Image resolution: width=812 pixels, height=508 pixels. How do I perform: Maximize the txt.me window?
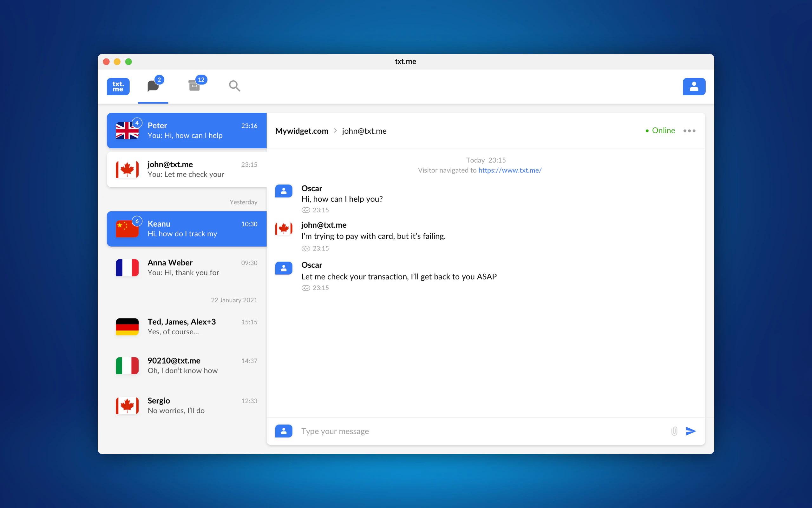[x=128, y=62]
